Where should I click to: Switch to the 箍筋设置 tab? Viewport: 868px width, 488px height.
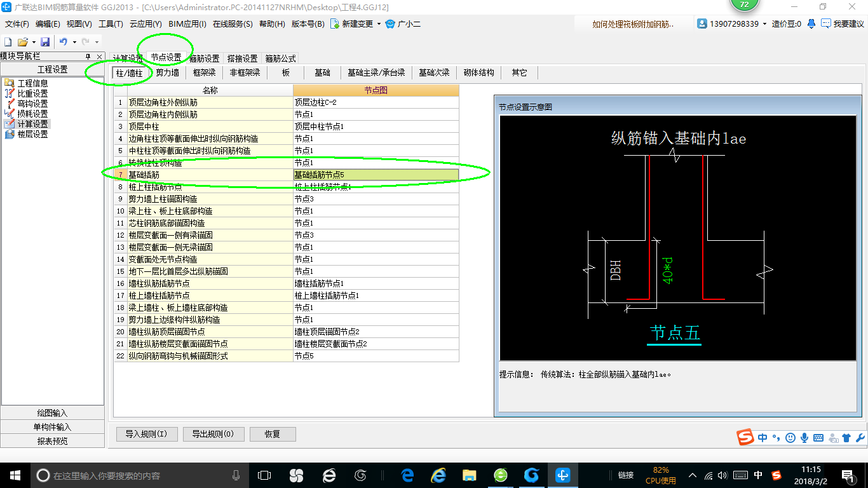coord(204,58)
